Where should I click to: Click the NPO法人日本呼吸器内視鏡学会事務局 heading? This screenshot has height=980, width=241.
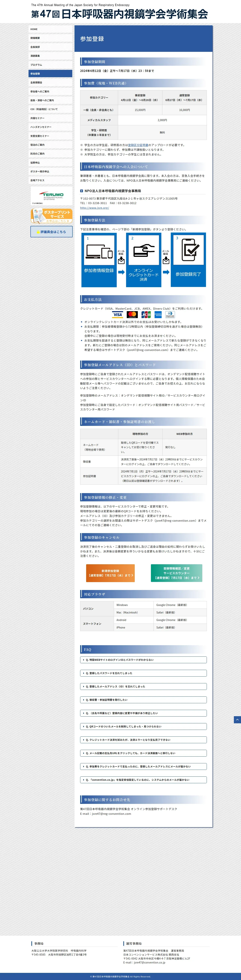113,191
